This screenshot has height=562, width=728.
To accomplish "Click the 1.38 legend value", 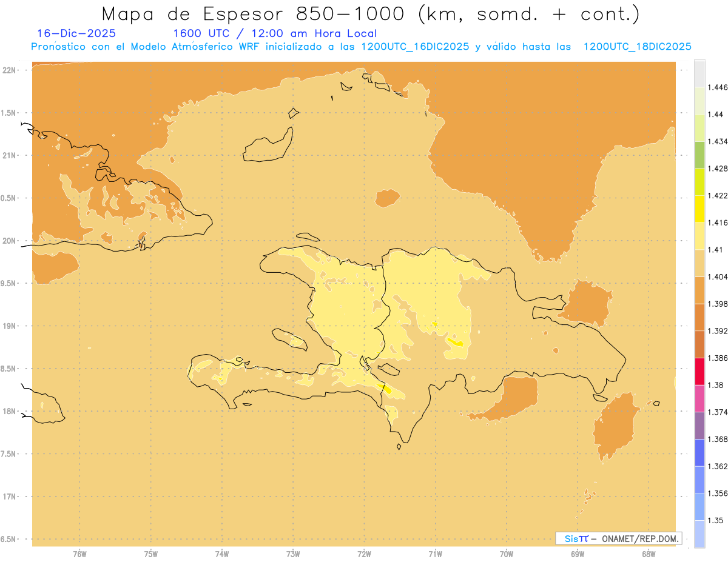I will [x=716, y=385].
